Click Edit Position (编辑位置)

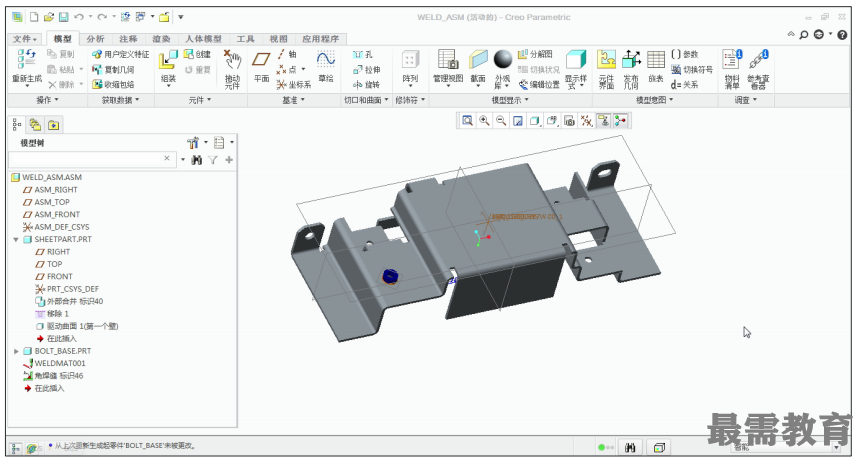pyautogui.click(x=540, y=84)
